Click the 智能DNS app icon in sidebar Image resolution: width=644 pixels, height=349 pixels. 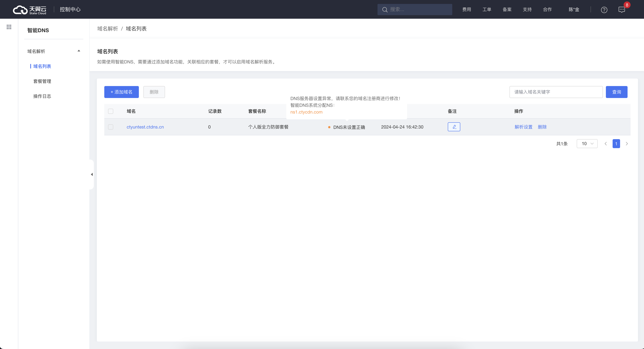click(x=38, y=30)
